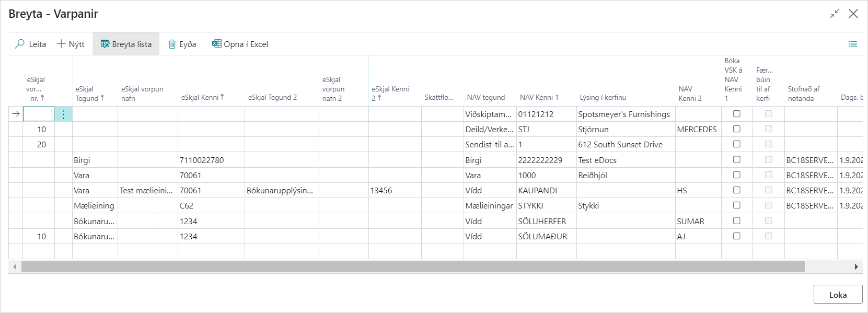Click the Leita search magnifier icon
The image size is (868, 313).
20,44
